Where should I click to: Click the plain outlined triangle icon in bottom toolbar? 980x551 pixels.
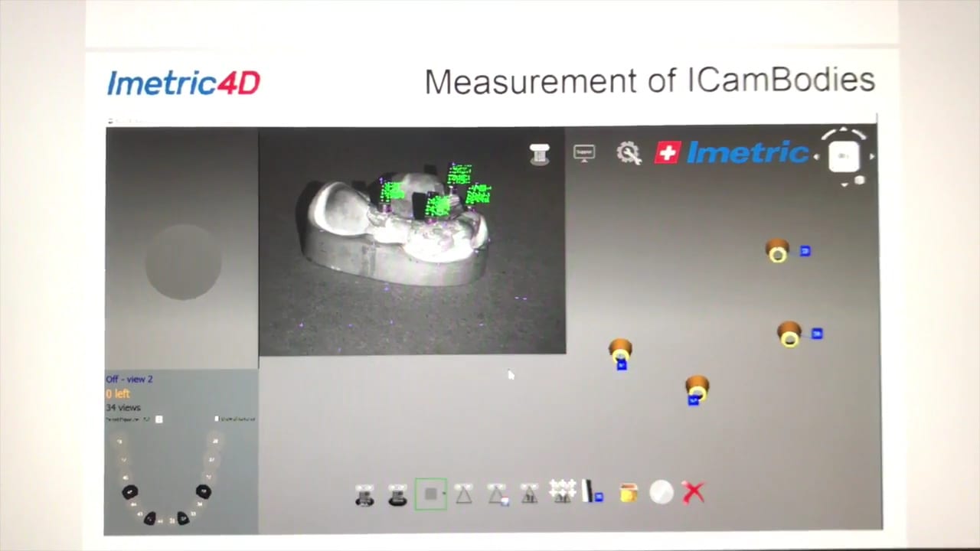(x=463, y=494)
